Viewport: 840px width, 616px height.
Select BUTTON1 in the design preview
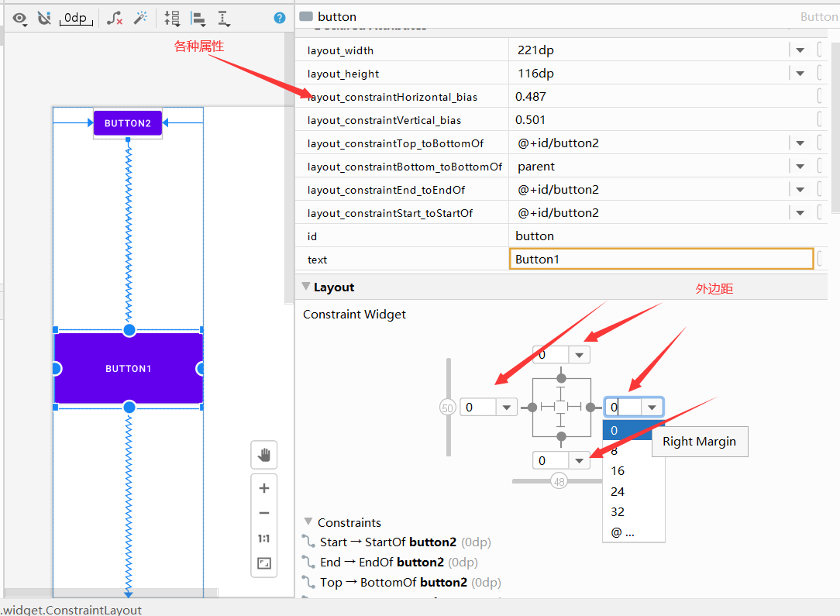[129, 369]
